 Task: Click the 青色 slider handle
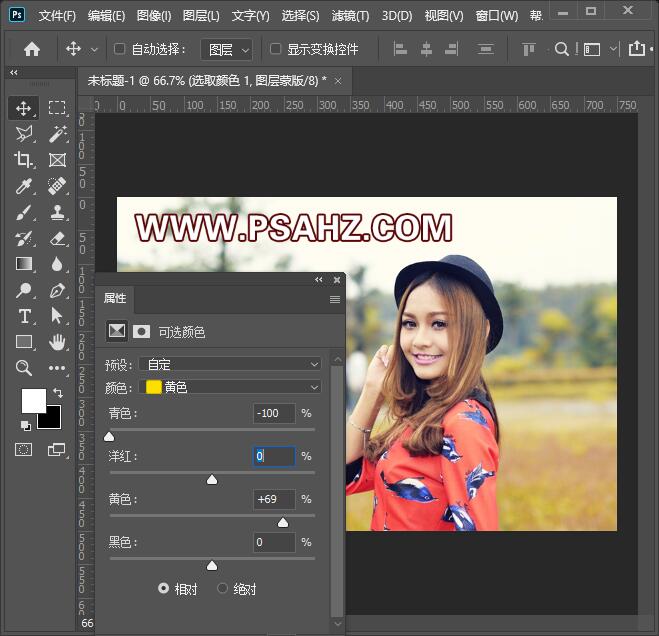[109, 436]
